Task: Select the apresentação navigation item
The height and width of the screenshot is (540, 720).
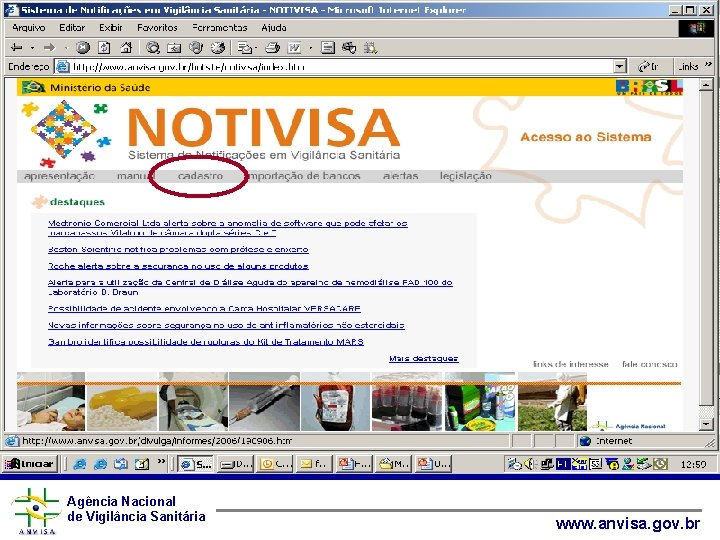Action: (x=59, y=176)
